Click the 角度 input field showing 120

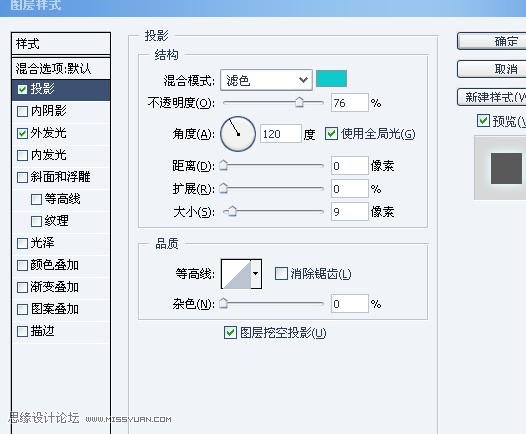point(280,134)
